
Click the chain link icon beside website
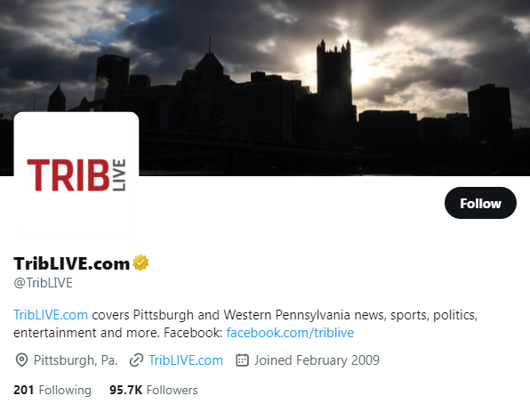[136, 360]
